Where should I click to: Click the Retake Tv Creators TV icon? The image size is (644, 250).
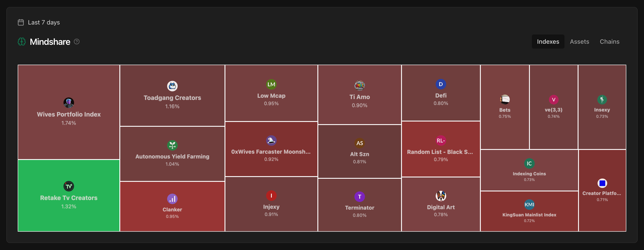(69, 186)
